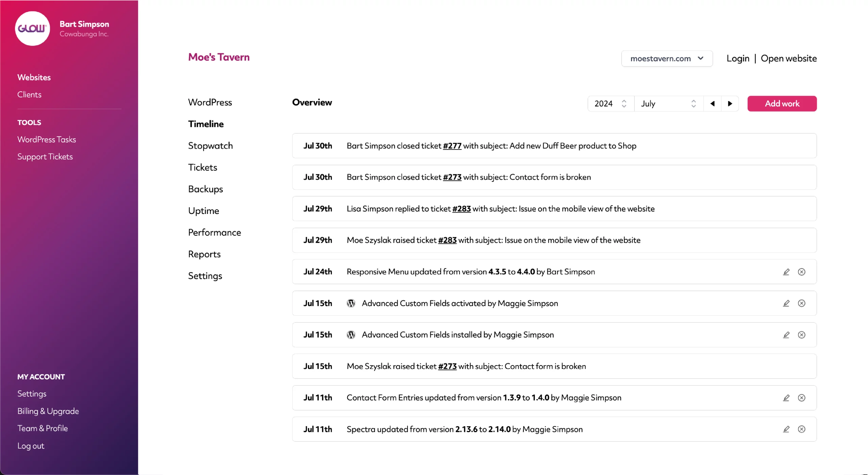The width and height of the screenshot is (868, 475).
Task: Edit the Responsive Menu update entry
Action: (786, 272)
